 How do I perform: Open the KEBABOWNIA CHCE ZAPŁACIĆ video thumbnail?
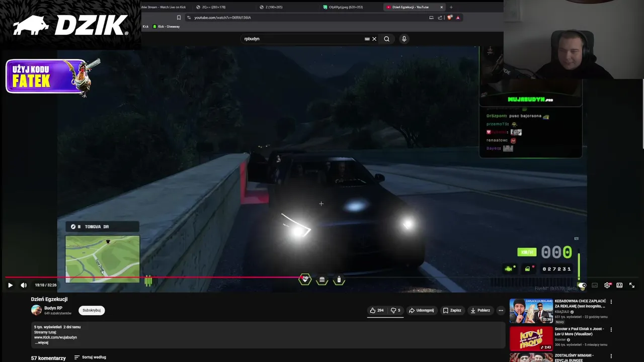pyautogui.click(x=531, y=311)
